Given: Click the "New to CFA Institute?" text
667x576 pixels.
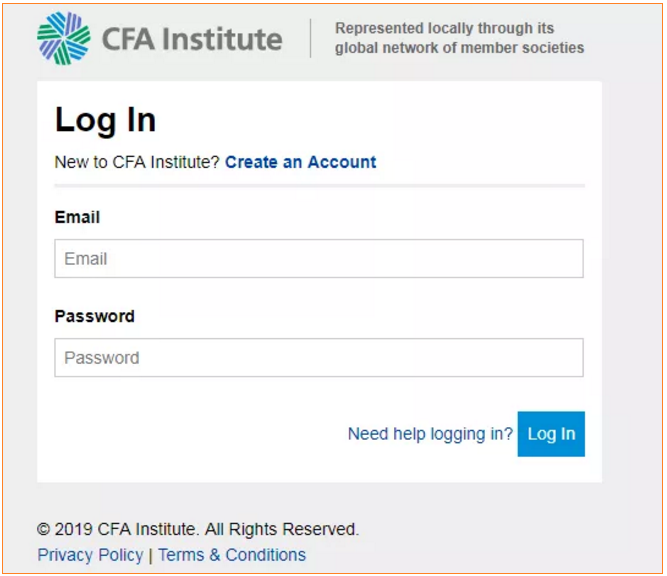Looking at the screenshot, I should (137, 162).
